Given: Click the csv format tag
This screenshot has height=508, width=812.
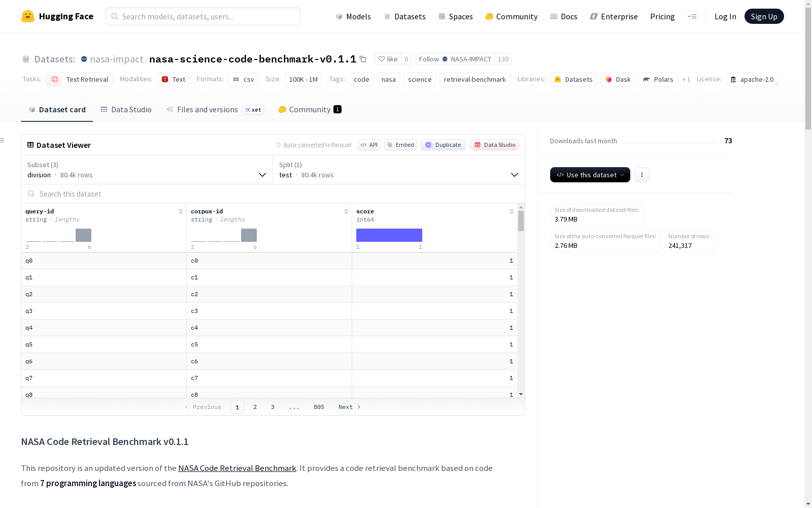Looking at the screenshot, I should pos(244,79).
